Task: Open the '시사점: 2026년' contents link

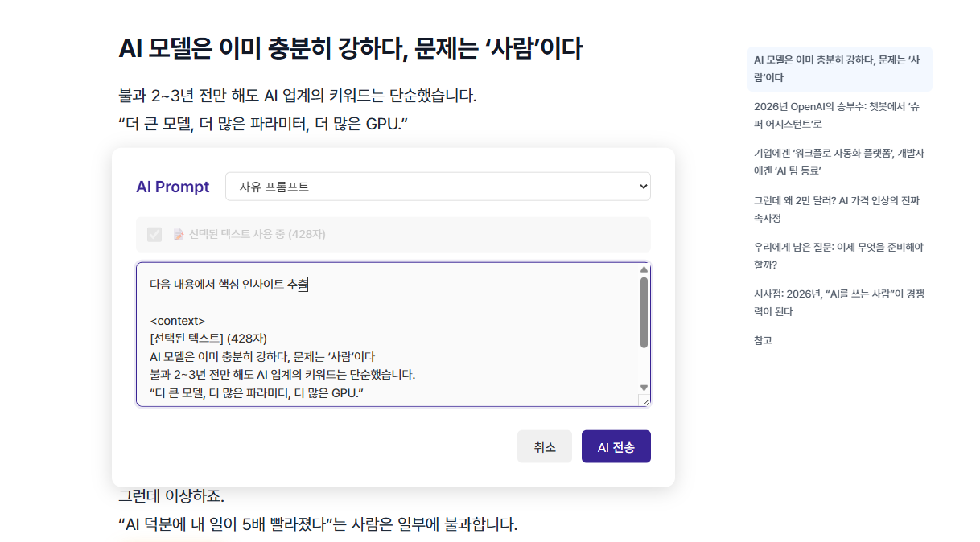Action: [x=837, y=302]
